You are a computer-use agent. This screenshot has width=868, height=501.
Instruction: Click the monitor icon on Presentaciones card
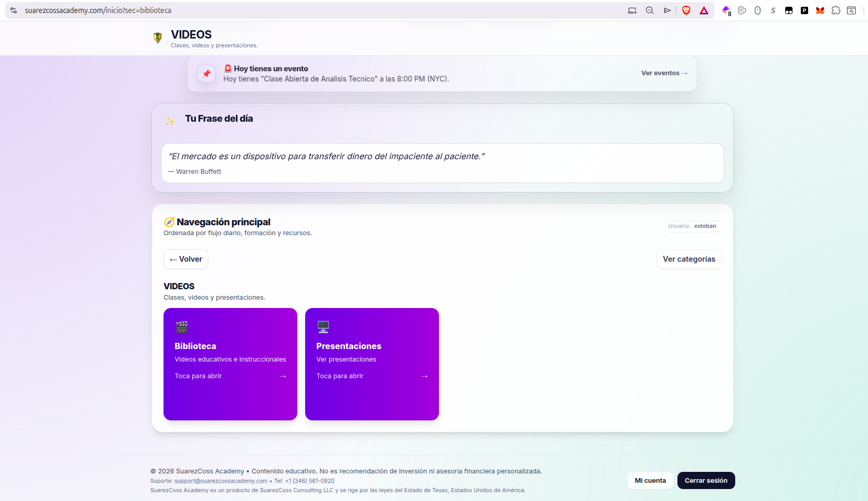coord(323,327)
